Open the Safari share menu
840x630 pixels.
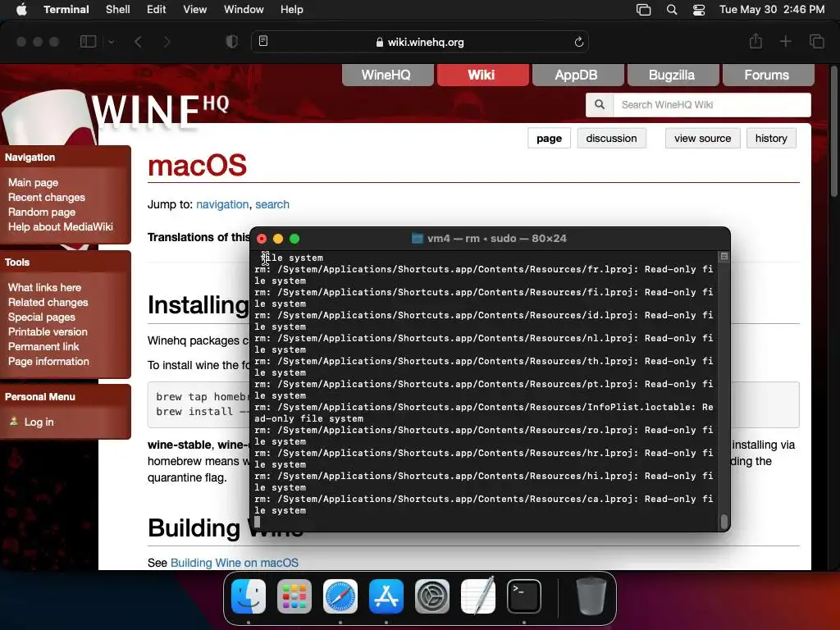click(x=756, y=41)
